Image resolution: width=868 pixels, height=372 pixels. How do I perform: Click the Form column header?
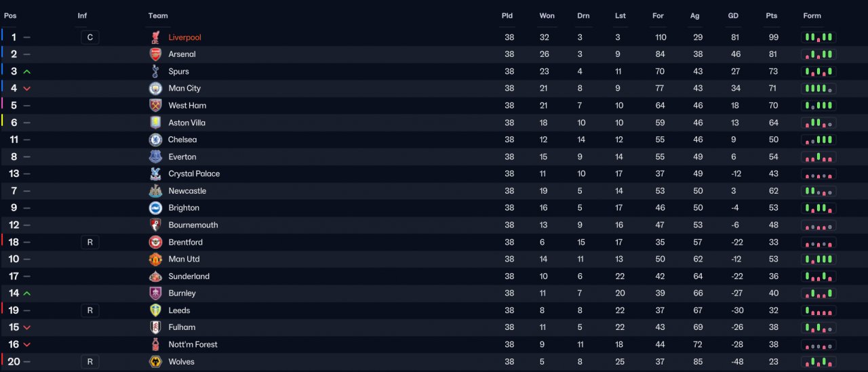point(812,16)
